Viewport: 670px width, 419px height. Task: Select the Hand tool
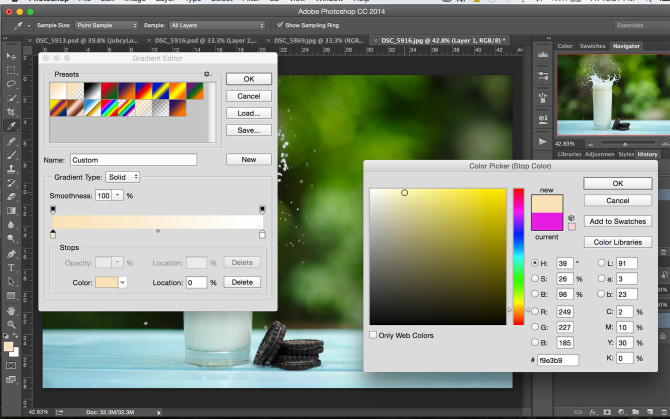11,311
